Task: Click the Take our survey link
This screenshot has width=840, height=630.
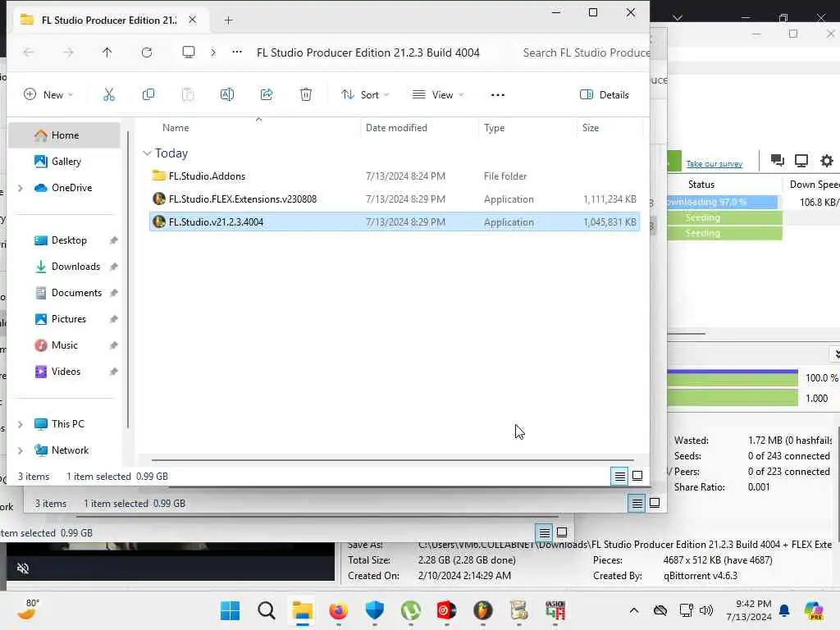Action: tap(714, 164)
